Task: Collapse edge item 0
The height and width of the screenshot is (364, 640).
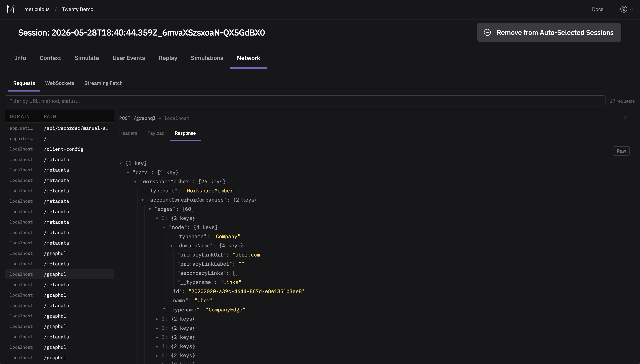Action: [x=157, y=218]
